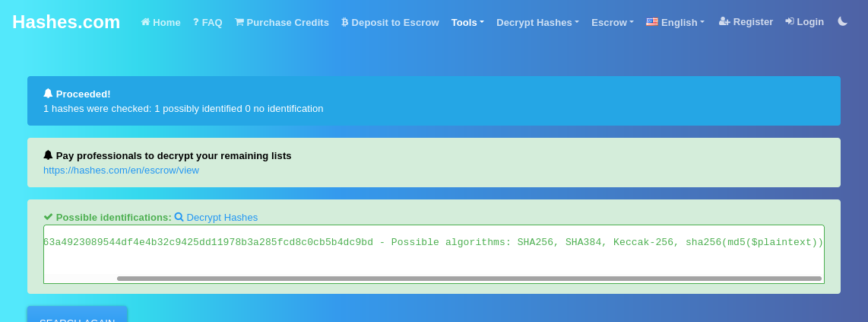Click the Register user-plus icon
868x322 pixels.
(x=724, y=21)
